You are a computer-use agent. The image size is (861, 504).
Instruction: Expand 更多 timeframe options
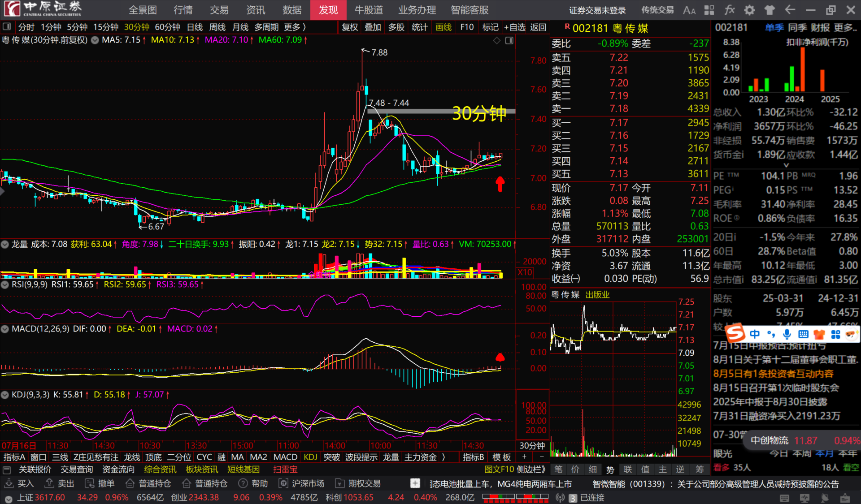point(295,27)
